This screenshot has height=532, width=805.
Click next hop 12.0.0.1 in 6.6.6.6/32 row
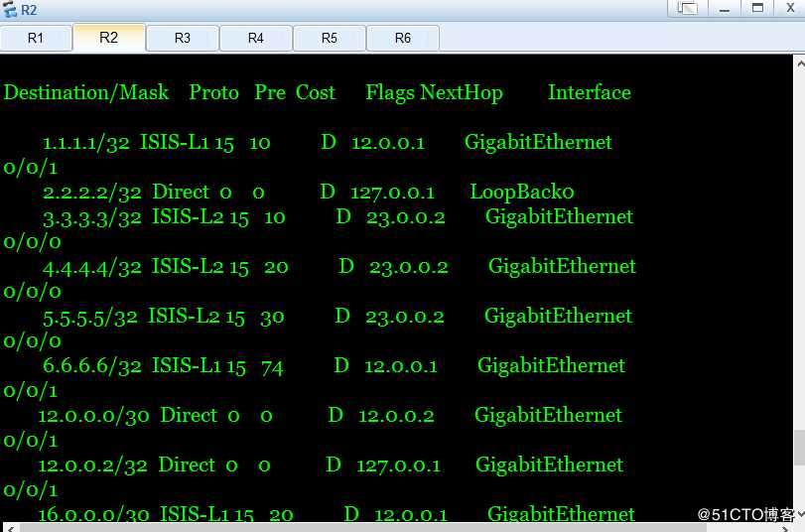coord(401,366)
